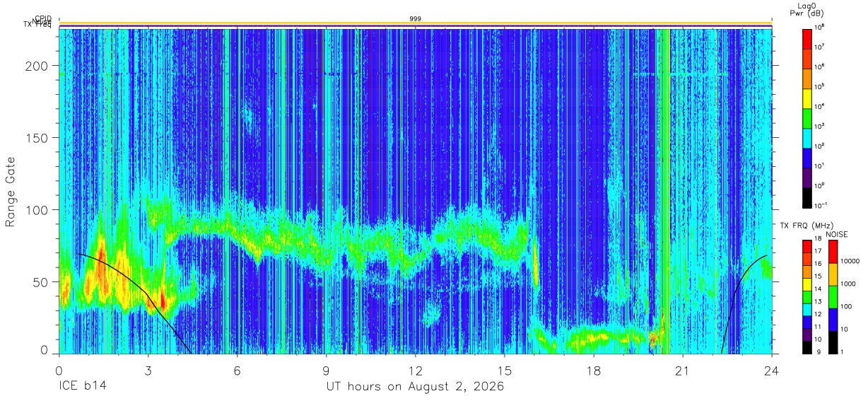This screenshot has height=401, width=868.
Task: Click the top red segment of power colorbar
Action: 806,38
